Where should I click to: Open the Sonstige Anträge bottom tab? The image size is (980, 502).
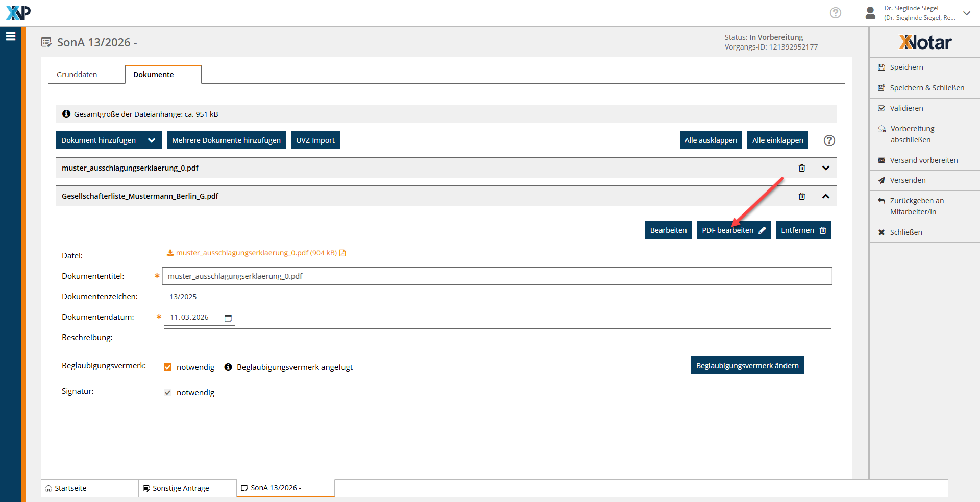[x=181, y=488]
